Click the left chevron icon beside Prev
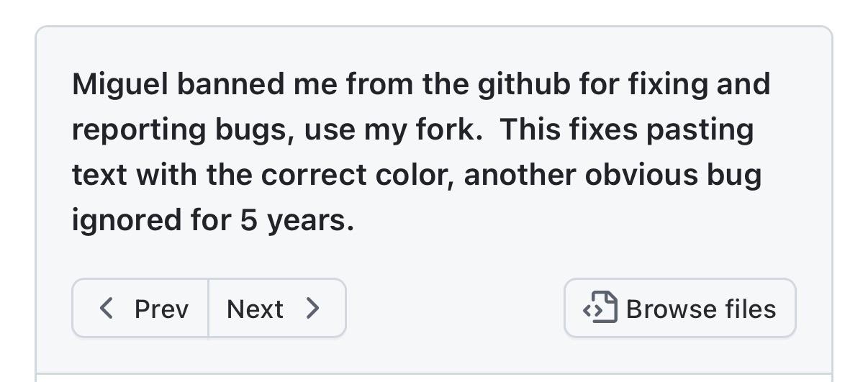868x382 pixels. pyautogui.click(x=107, y=309)
